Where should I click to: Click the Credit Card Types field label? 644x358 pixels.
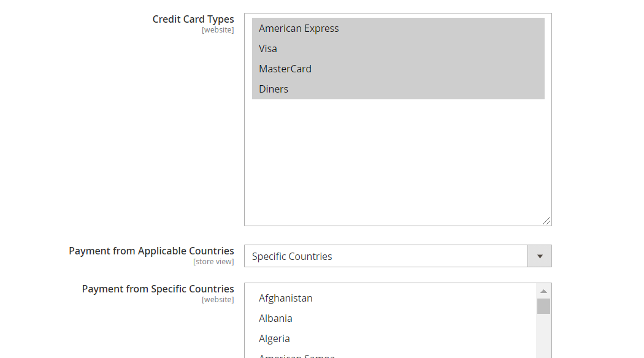(x=193, y=19)
